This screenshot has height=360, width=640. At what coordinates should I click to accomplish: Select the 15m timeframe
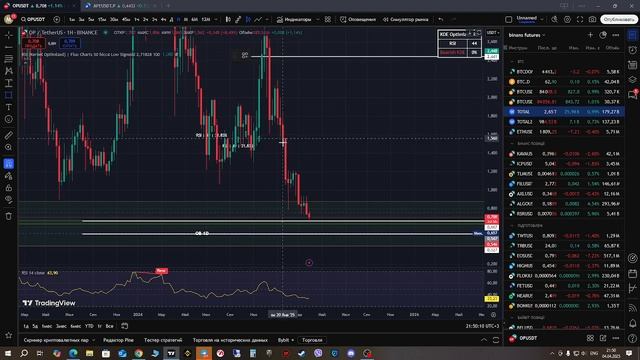[102, 19]
